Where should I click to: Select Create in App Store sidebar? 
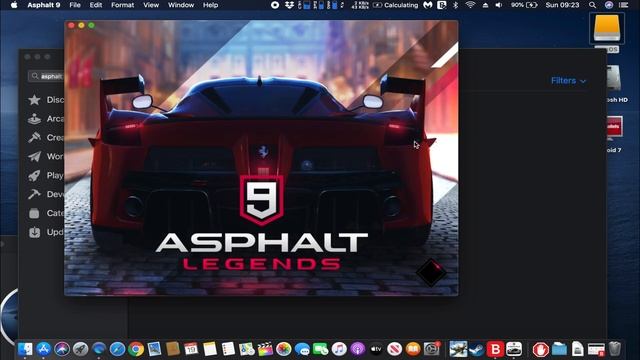coord(46,138)
